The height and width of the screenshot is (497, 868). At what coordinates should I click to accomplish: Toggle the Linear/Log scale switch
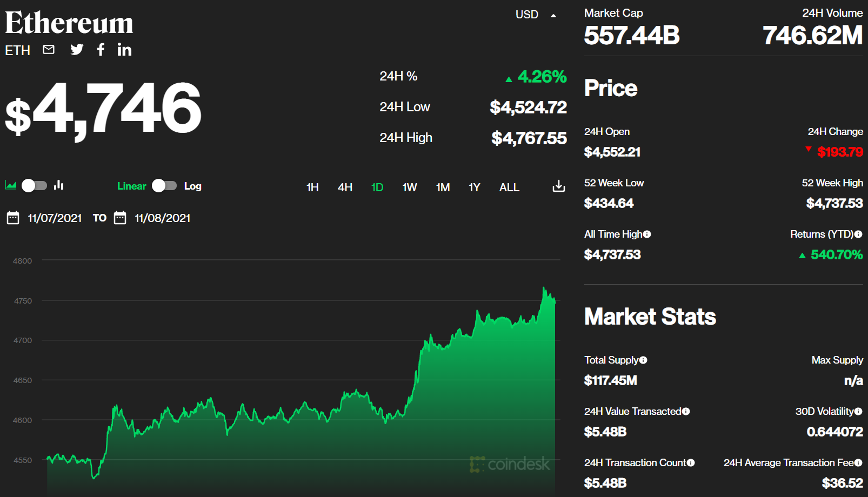tap(164, 186)
